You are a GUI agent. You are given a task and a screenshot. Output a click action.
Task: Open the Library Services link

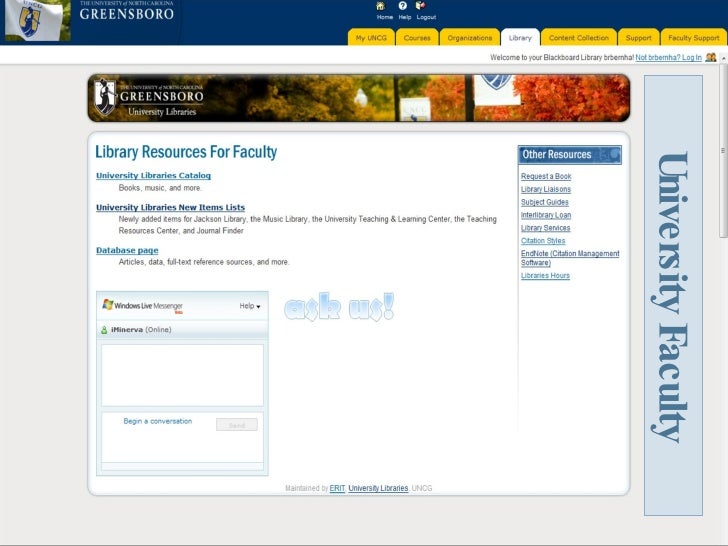546,228
